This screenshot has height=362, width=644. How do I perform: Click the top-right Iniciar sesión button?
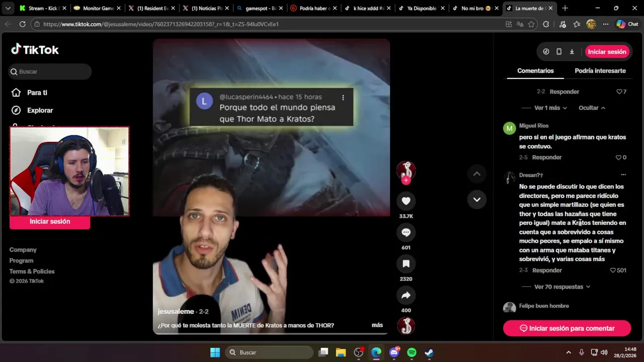[607, 52]
